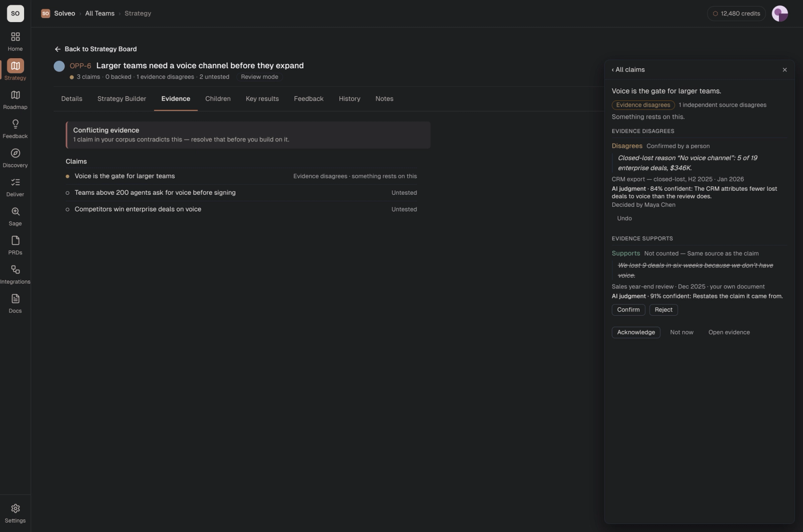The height and width of the screenshot is (532, 803).
Task: Choose Not now in claims panel
Action: tap(682, 332)
